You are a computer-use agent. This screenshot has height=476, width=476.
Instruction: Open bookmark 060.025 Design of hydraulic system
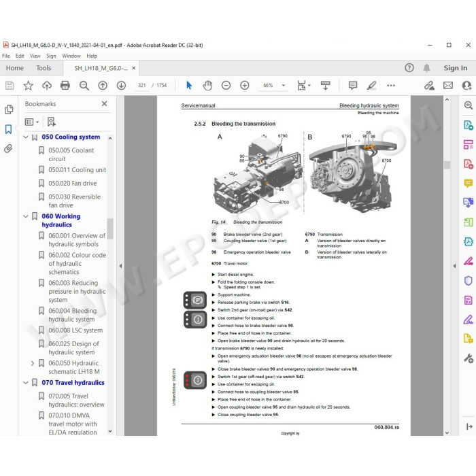coord(73,348)
